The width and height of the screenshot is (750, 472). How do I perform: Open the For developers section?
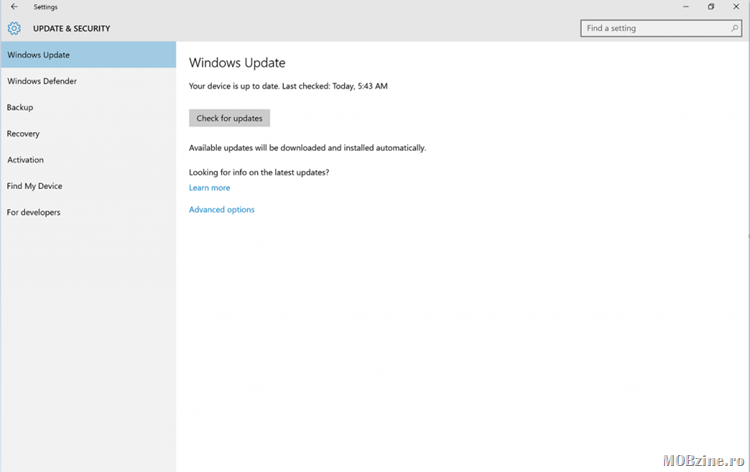[88, 212]
